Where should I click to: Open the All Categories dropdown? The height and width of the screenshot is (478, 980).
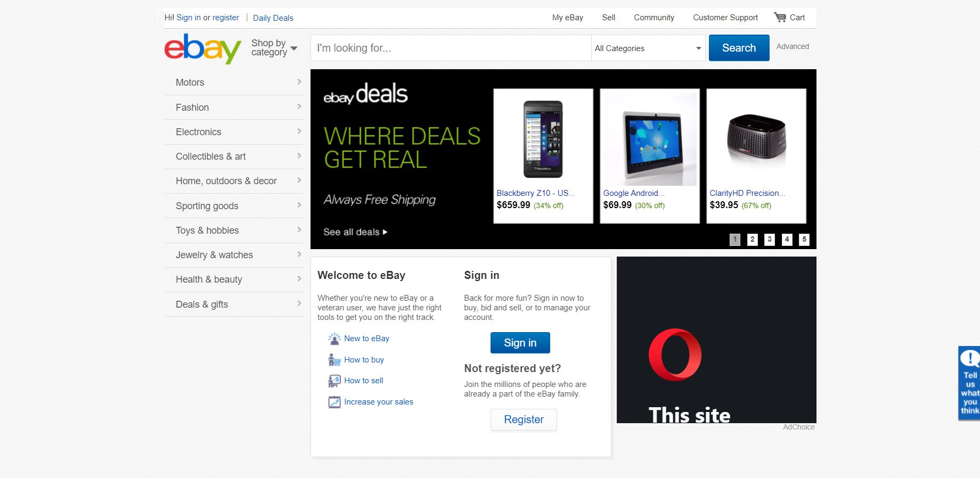pos(648,48)
